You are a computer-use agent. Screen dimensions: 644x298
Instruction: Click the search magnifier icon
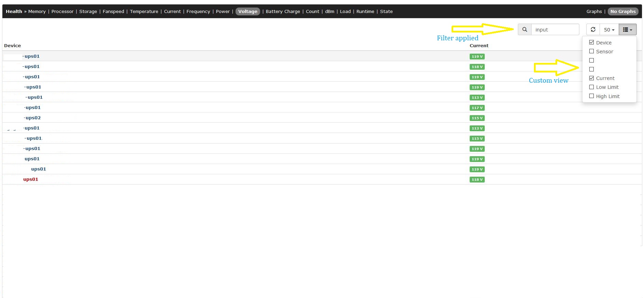click(524, 30)
